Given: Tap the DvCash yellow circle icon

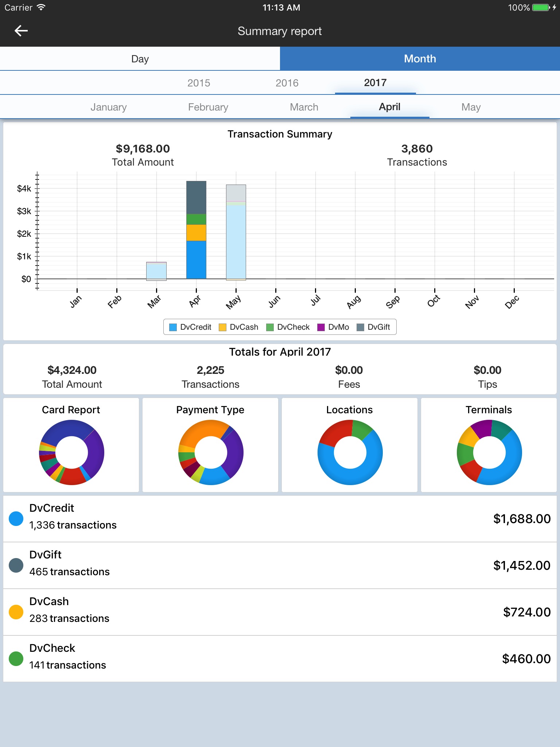Looking at the screenshot, I should tap(16, 612).
